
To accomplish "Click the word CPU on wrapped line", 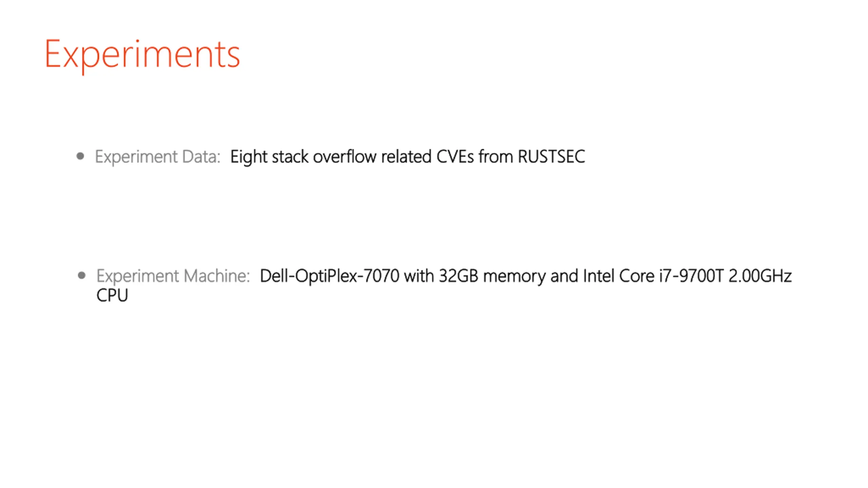I will pos(112,296).
